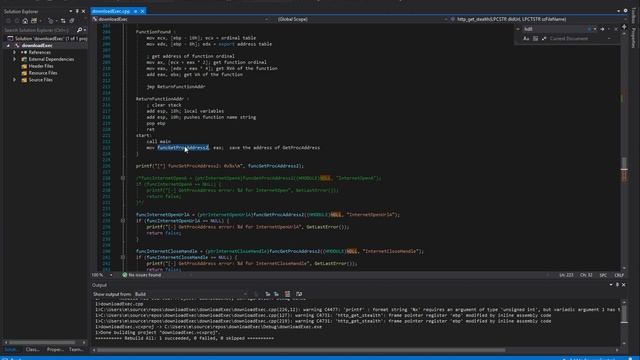Viewport: 640px width, 360px height.
Task: Select the downloadExec project item
Action: (37, 45)
